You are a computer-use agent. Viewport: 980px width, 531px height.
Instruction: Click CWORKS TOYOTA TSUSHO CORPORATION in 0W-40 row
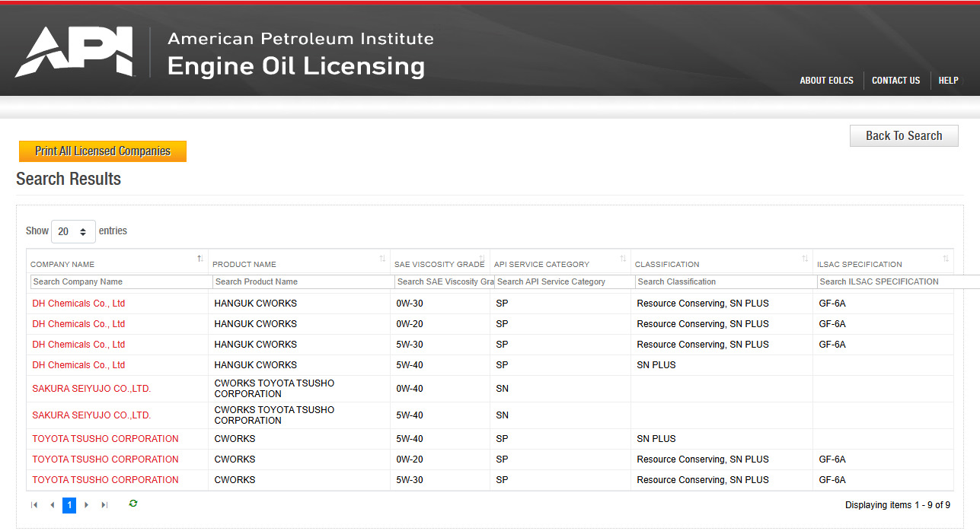(274, 389)
